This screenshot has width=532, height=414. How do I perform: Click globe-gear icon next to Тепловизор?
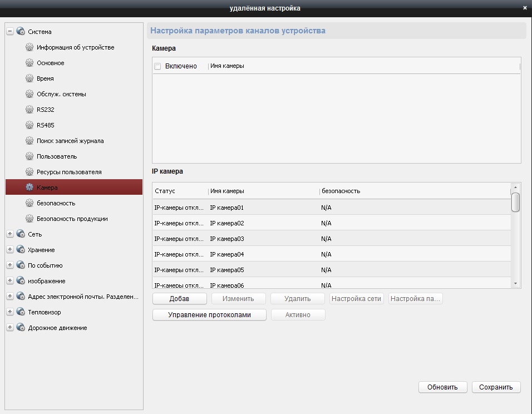pos(21,312)
